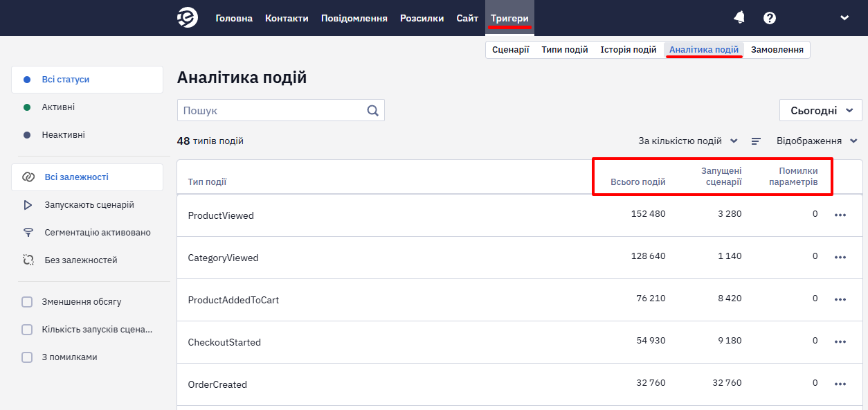The image size is (868, 410).
Task: Click the Пошук search field
Action: 281,111
